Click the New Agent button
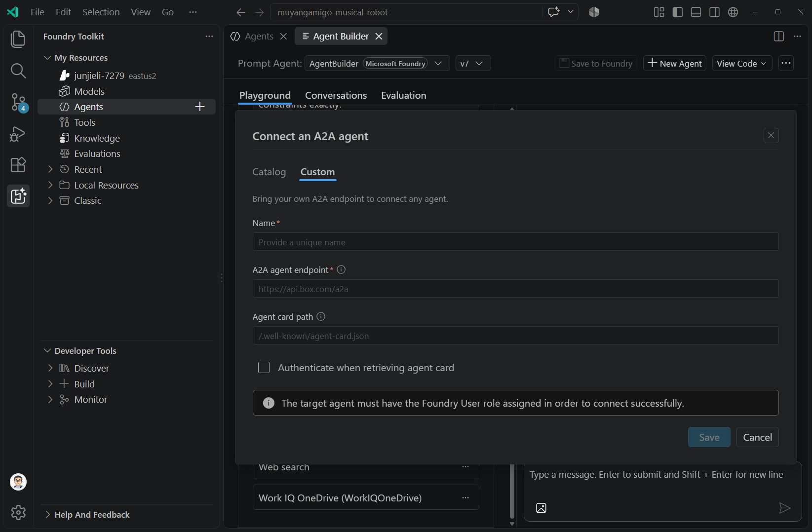Viewport: 812px width, 532px height. point(675,63)
